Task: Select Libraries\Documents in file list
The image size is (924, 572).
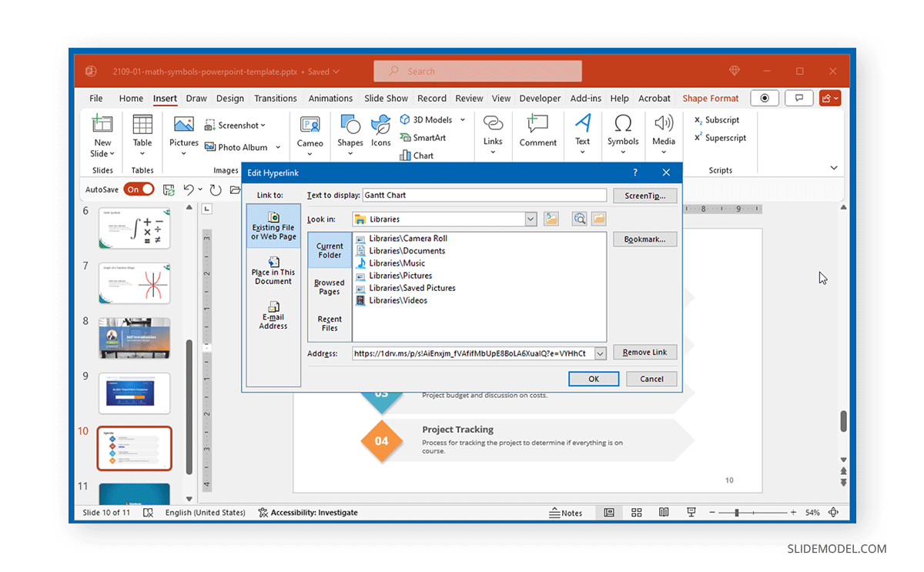Action: point(400,251)
